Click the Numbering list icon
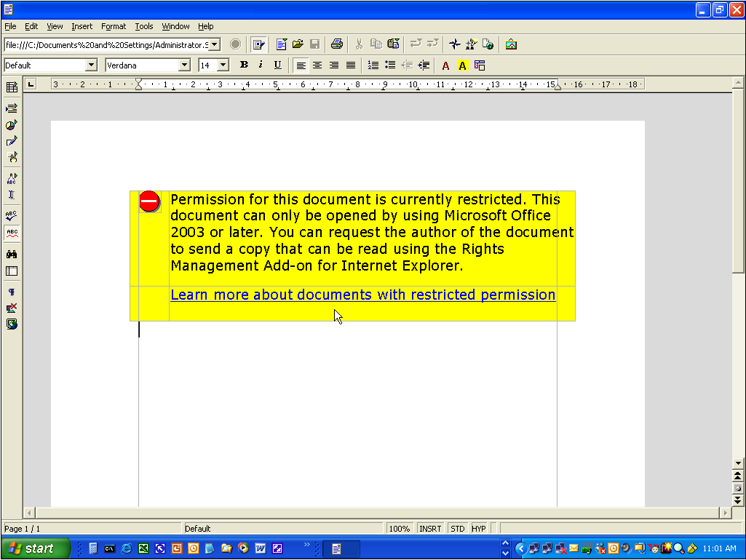The width and height of the screenshot is (746, 560). click(x=373, y=65)
